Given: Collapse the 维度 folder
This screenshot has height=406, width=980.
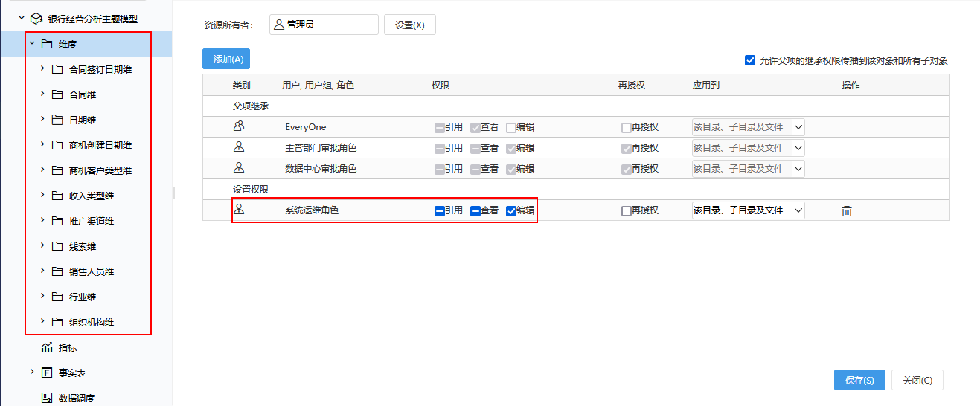Looking at the screenshot, I should coord(32,44).
